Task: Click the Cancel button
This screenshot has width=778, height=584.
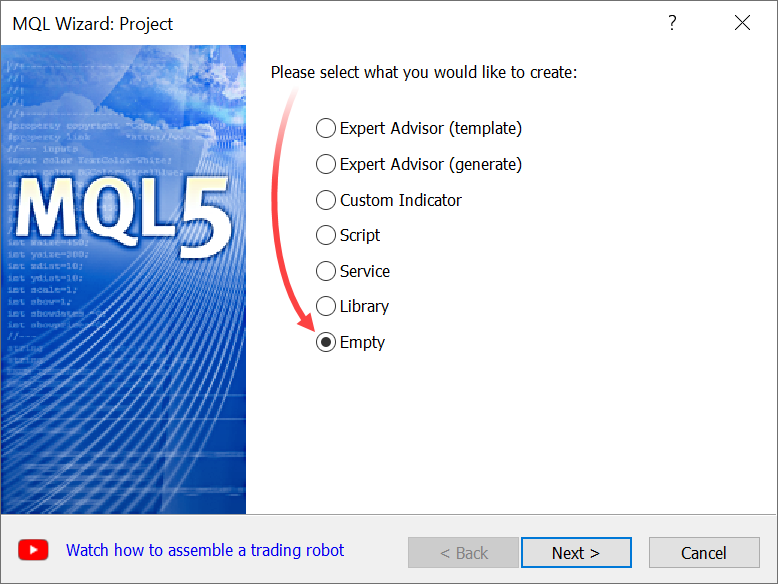Action: (x=704, y=553)
